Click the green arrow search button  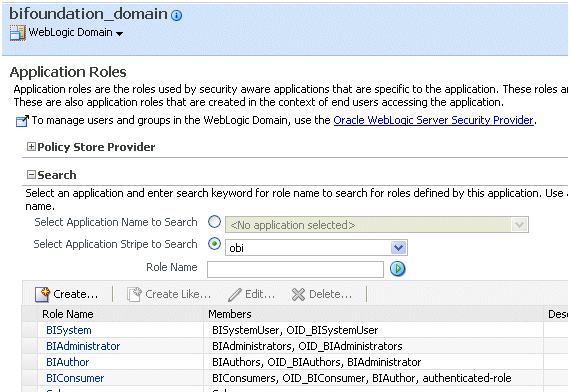point(397,269)
